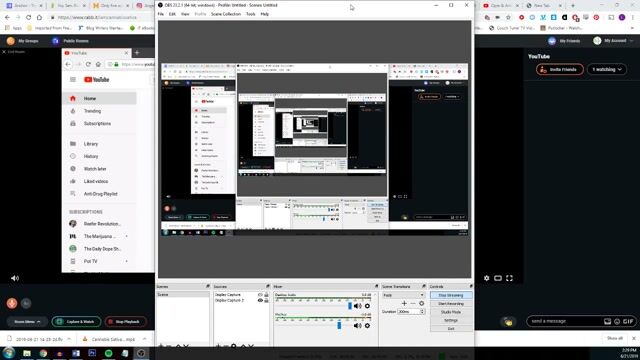Pop out the Controls dock icon
Viewport: 640px width, 360px height.
471,287
